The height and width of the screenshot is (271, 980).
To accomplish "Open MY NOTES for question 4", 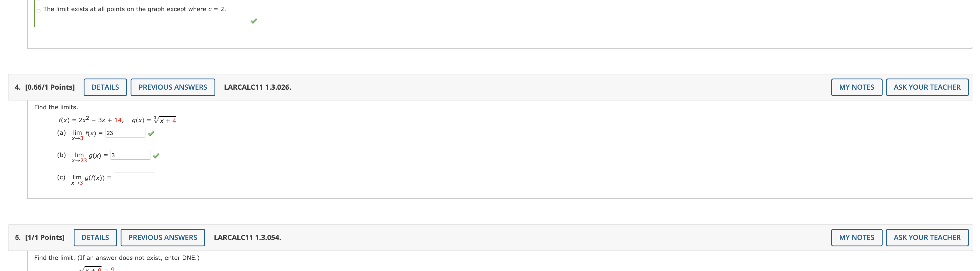I will coord(856,87).
